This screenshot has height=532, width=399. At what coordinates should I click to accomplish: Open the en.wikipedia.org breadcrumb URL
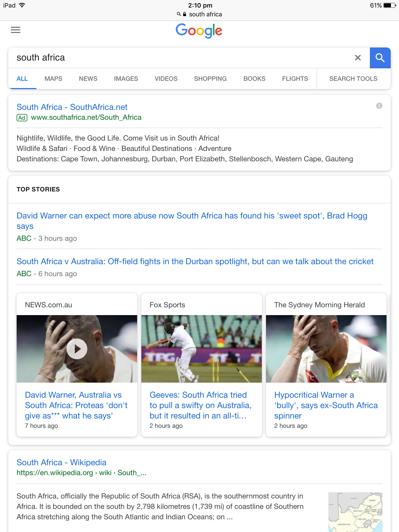tap(81, 473)
